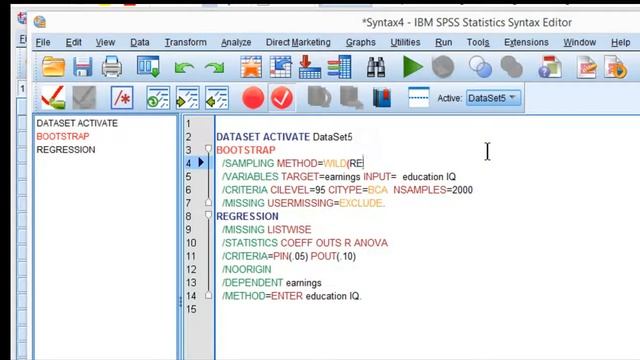Click the auto-indent syntax icon
Viewport: 640px width, 360px height.
click(158, 98)
